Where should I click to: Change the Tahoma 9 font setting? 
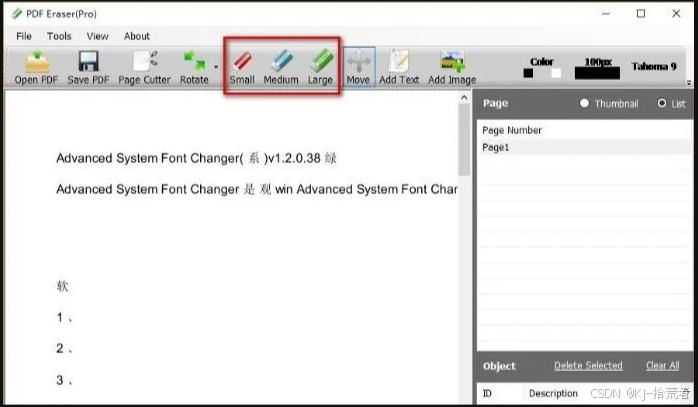tap(654, 66)
